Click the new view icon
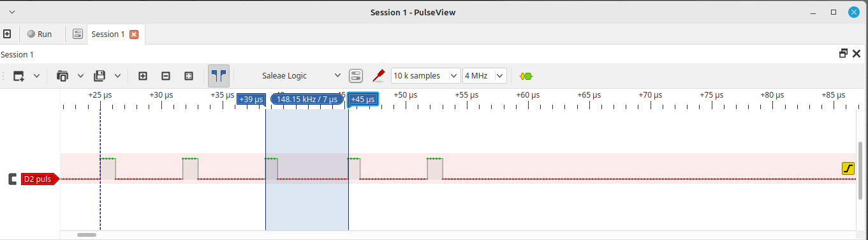 [x=18, y=76]
